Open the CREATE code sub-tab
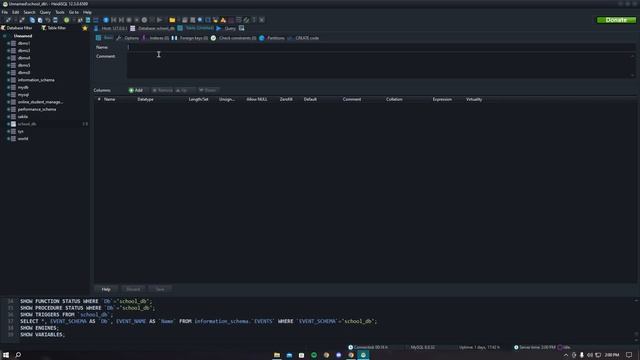The width and height of the screenshot is (640, 360). (x=303, y=38)
